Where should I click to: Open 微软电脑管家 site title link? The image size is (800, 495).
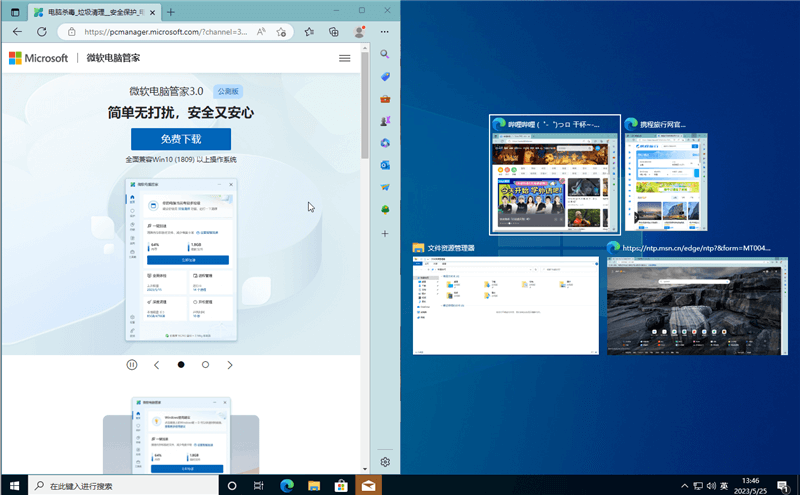(113, 58)
